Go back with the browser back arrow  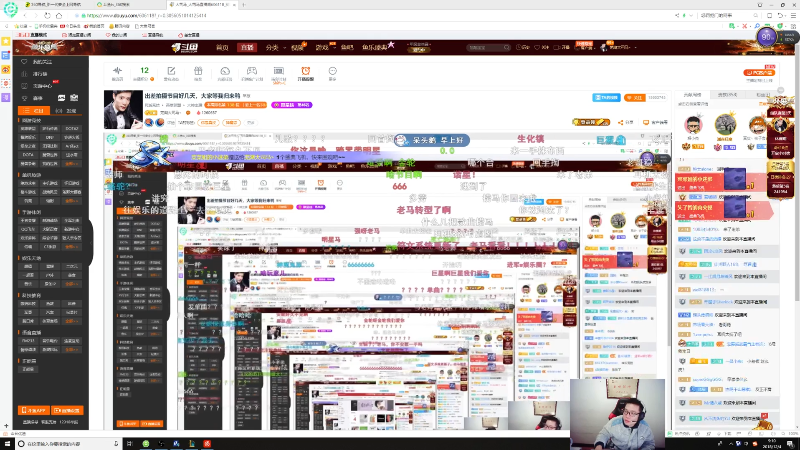(24, 15)
